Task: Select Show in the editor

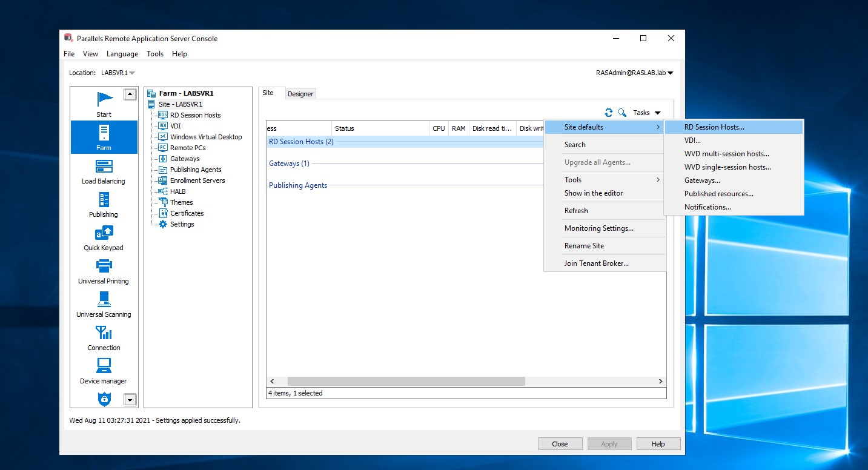Action: point(604,193)
